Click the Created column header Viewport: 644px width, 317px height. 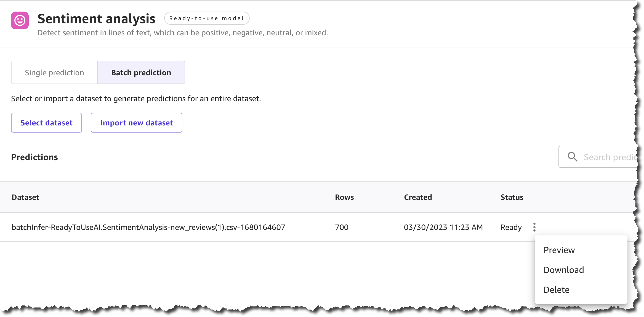click(418, 197)
